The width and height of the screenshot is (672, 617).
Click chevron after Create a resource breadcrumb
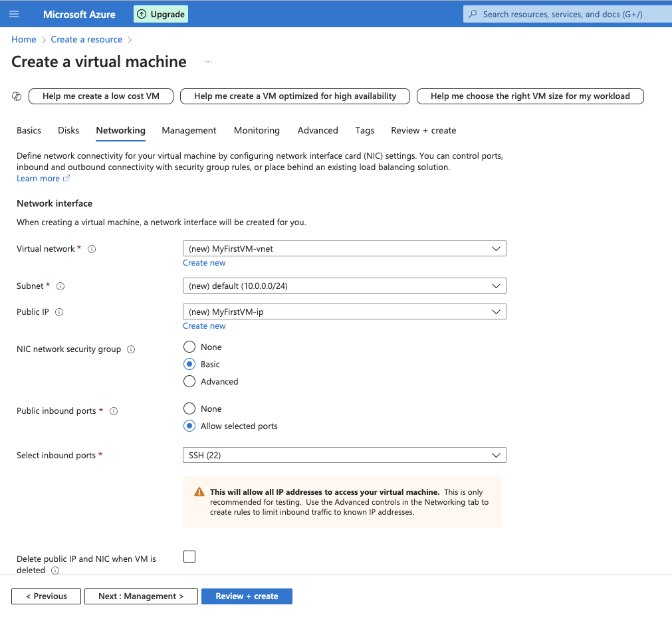point(130,40)
